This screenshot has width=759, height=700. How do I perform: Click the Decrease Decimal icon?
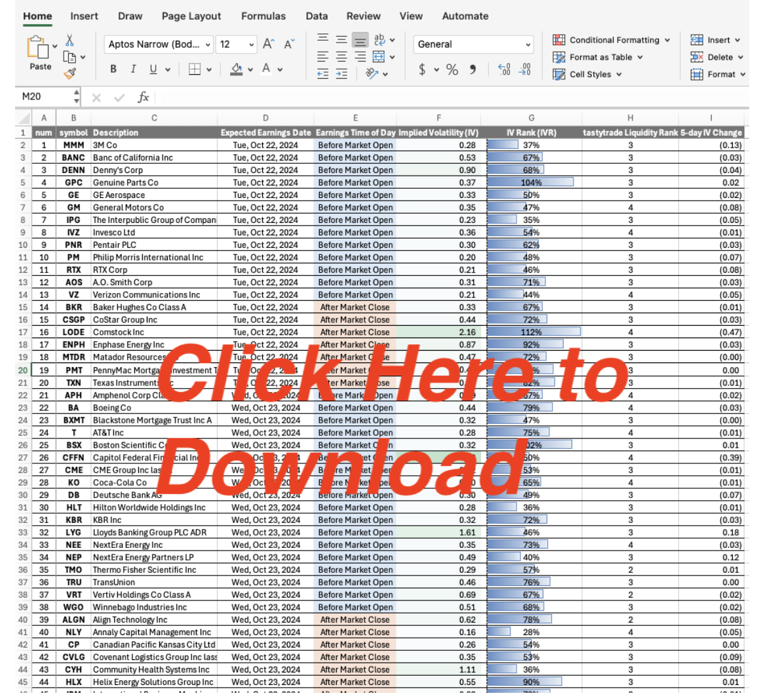tap(525, 69)
